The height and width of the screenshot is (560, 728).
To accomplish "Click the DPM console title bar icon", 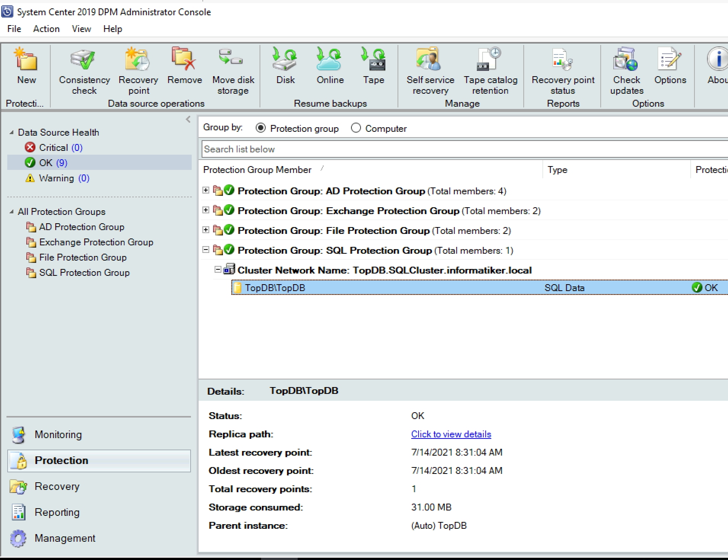I will click(x=7, y=12).
